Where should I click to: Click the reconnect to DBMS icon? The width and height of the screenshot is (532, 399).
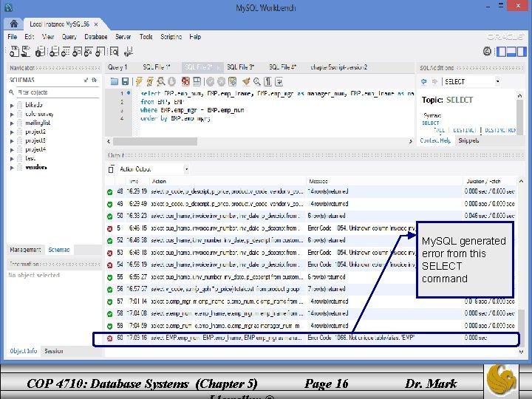tap(129, 51)
